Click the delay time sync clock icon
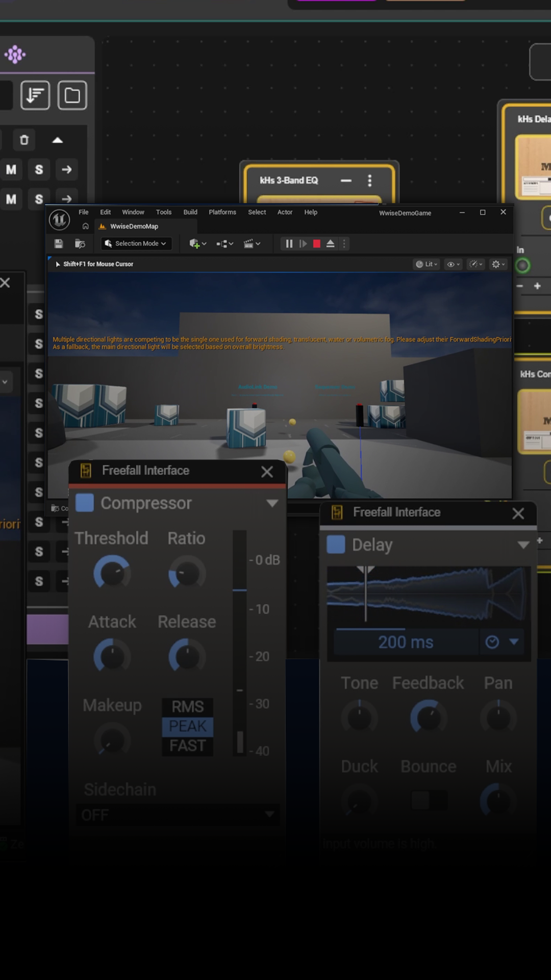 tap(492, 642)
